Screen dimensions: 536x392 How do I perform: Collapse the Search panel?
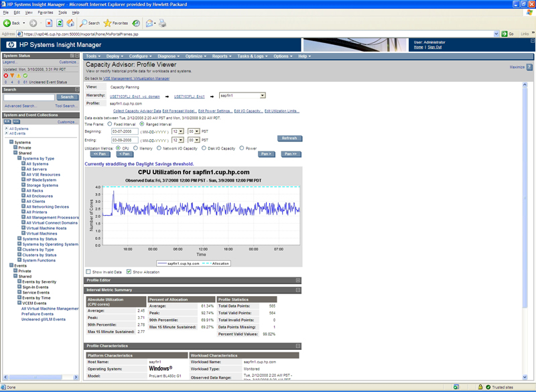77,90
